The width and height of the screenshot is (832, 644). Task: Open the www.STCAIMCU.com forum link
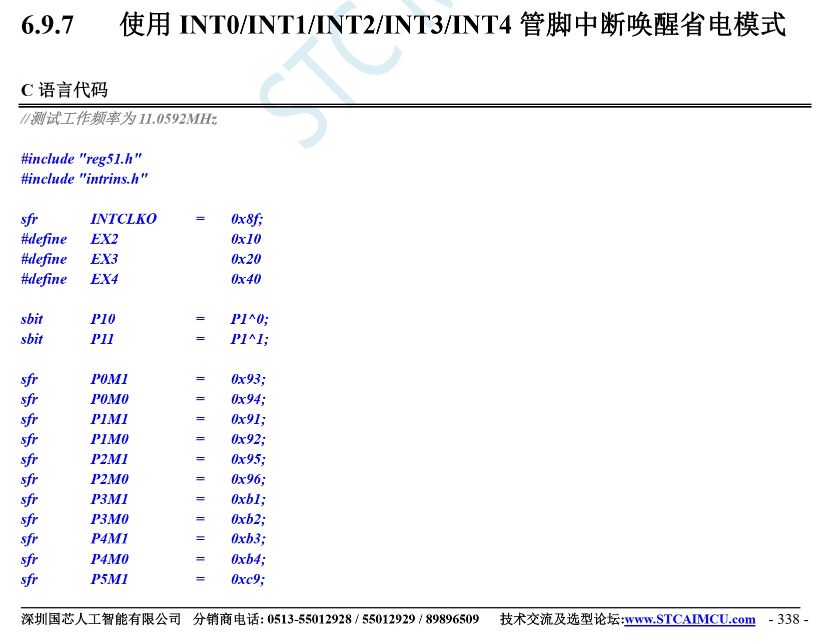coord(690,619)
